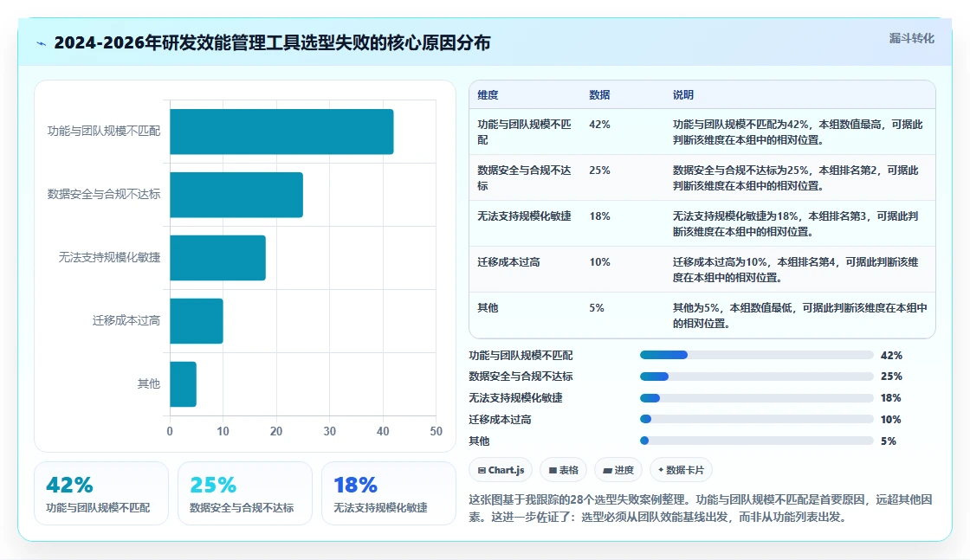Click the chart title 2024-2026年研发效能管理工具选型失败的核心原因分布
The height and width of the screenshot is (560, 970).
(x=272, y=42)
